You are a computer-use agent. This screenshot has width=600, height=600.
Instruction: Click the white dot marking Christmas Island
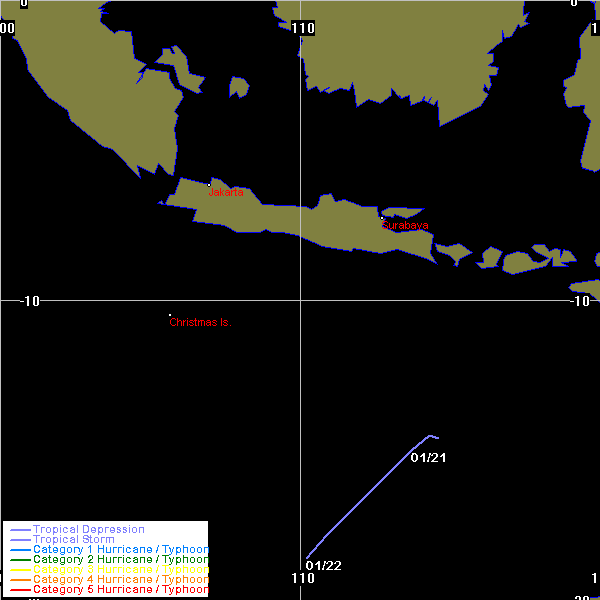click(170, 316)
